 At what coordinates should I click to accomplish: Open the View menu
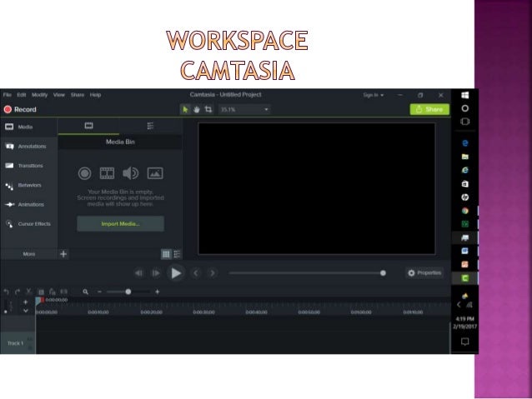(x=59, y=95)
